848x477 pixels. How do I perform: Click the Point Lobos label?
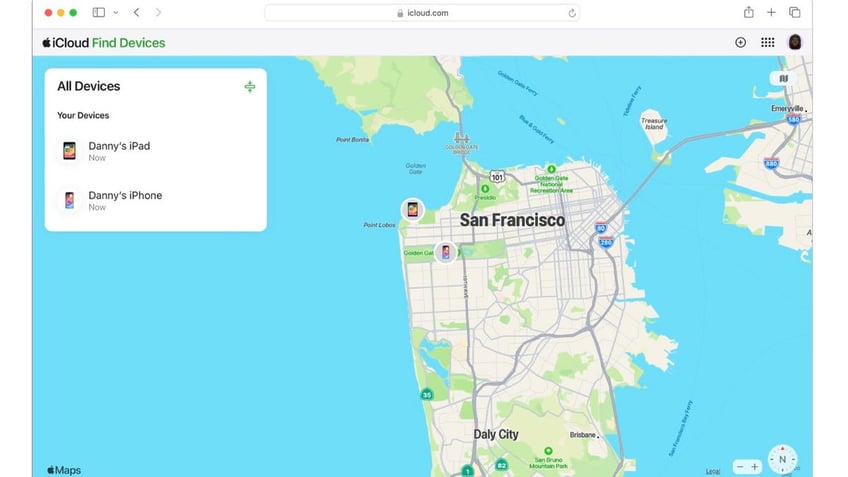379,225
